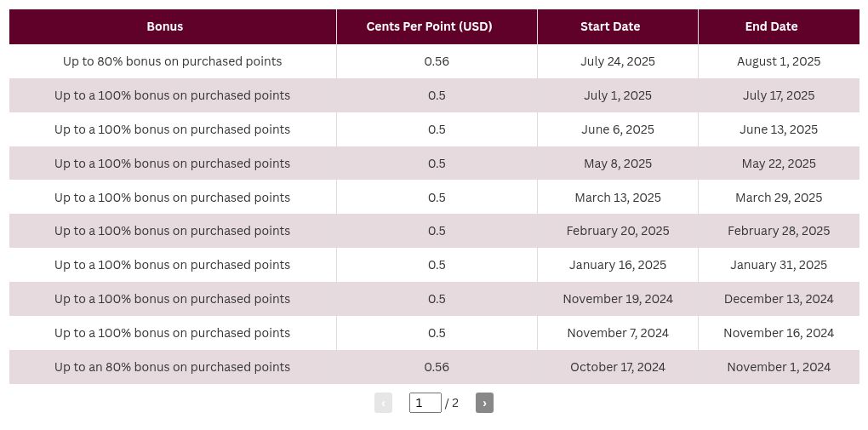Click the July 24, 2025 start date cell
The height and width of the screenshot is (430, 868).
pyautogui.click(x=618, y=61)
